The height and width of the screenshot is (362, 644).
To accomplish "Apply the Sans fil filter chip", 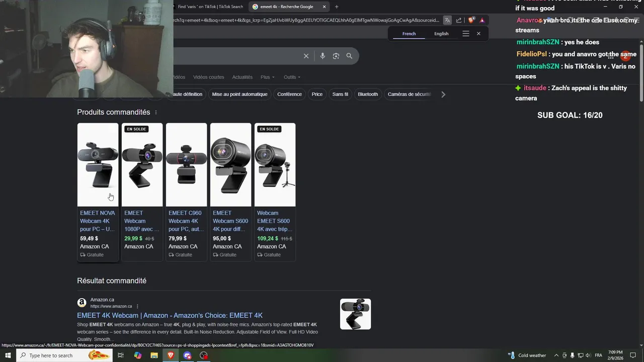I will pos(340,94).
